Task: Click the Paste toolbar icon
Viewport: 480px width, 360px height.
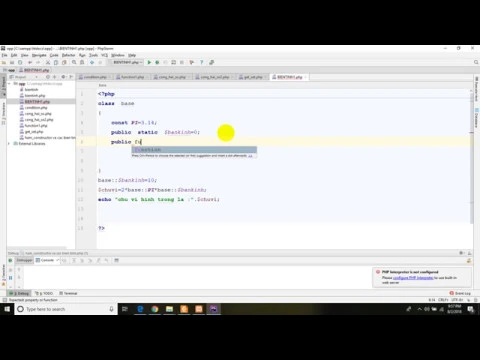Action: 64,62
